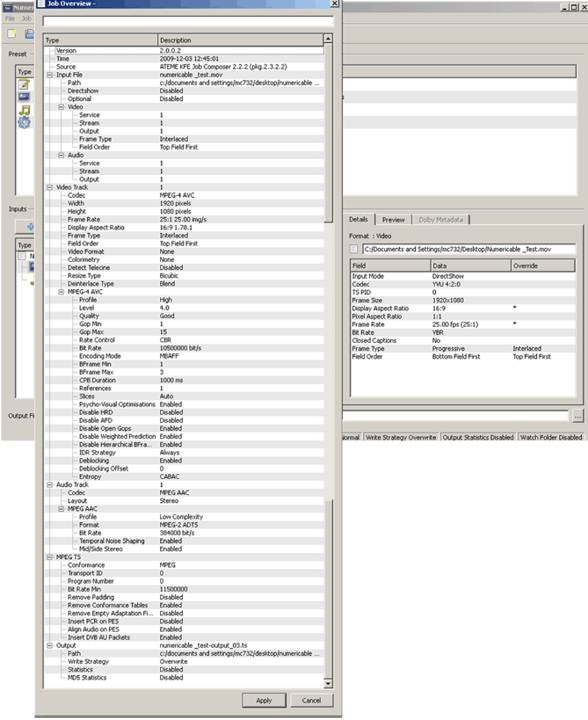Click the scrollbar down arrow in Job Overview
The image size is (588, 720).
(x=328, y=684)
